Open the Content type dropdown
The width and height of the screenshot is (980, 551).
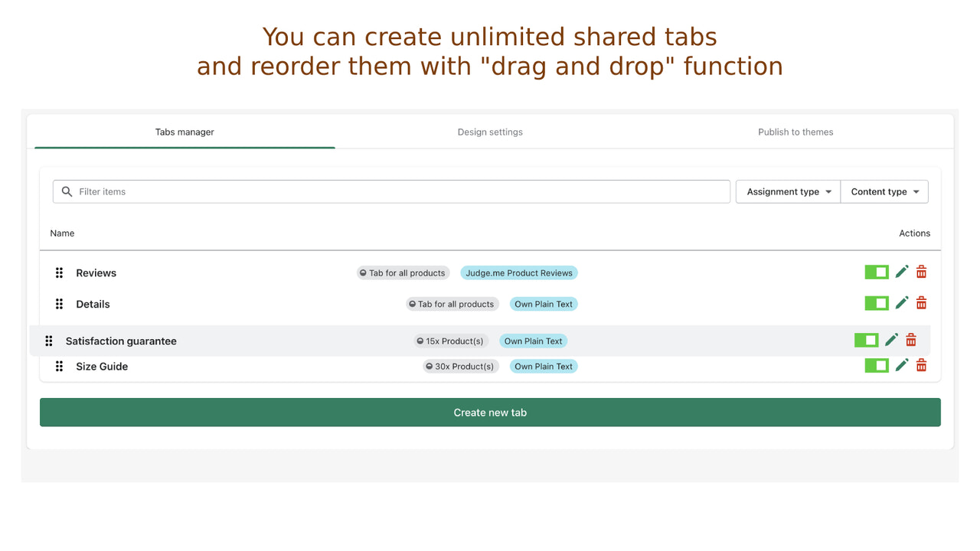click(884, 191)
